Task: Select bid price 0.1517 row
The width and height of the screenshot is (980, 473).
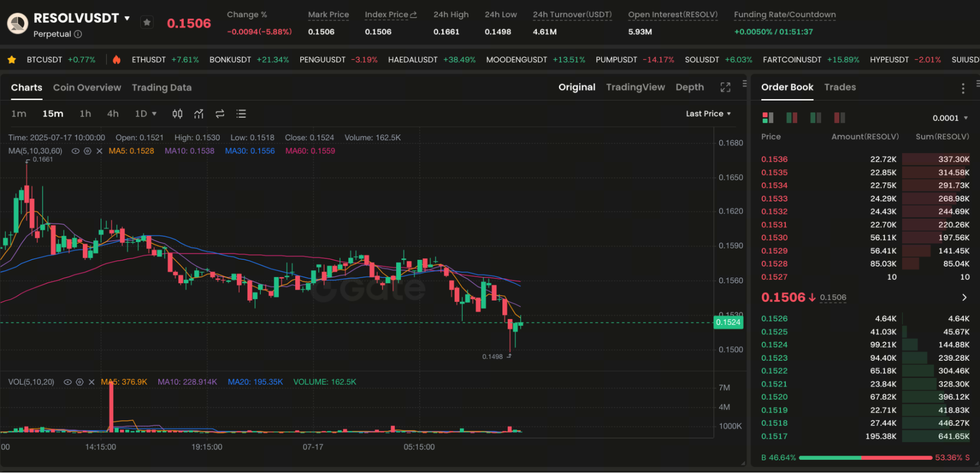Action: pos(865,436)
